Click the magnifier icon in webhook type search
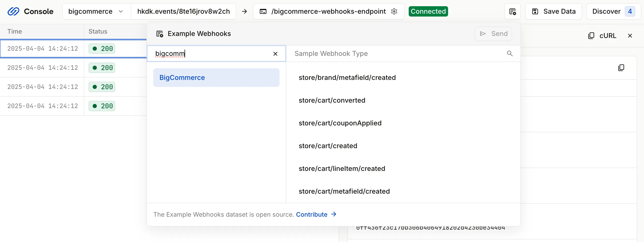This screenshot has width=644, height=242. [x=510, y=54]
